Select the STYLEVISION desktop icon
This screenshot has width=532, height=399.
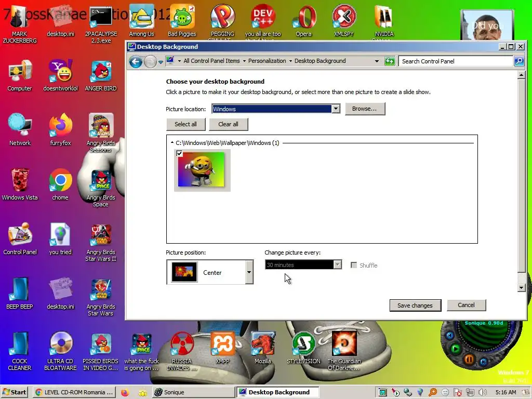(303, 348)
